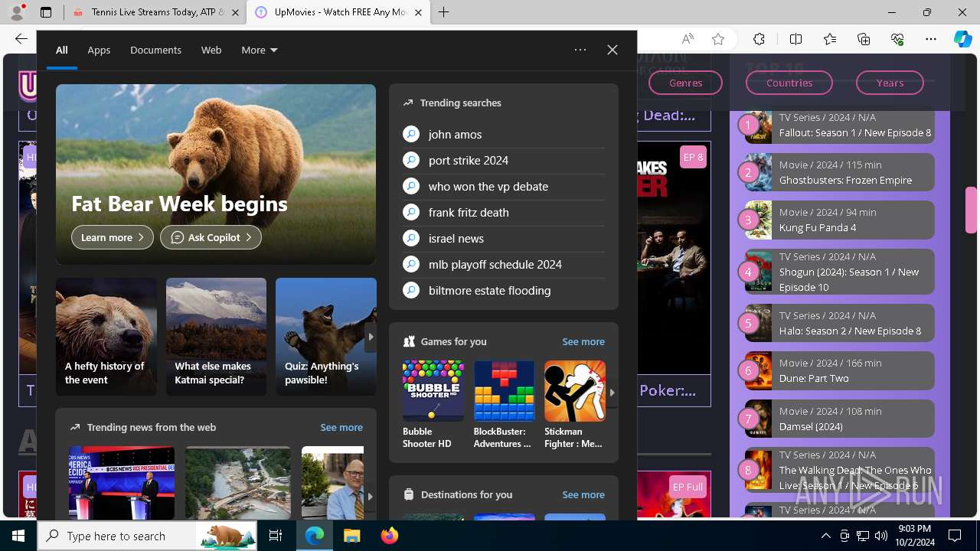This screenshot has height=551, width=980.
Task: Open a new browser tab
Action: pyautogui.click(x=444, y=12)
